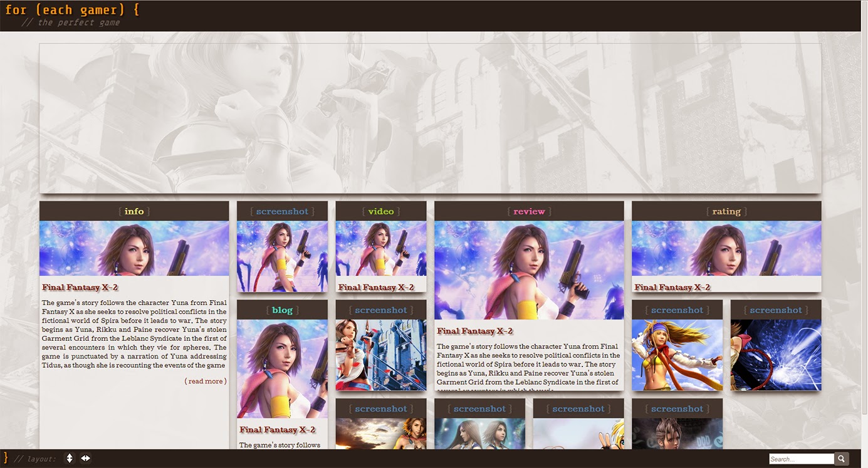Click the screenshot header above the Rikku image

(x=677, y=310)
